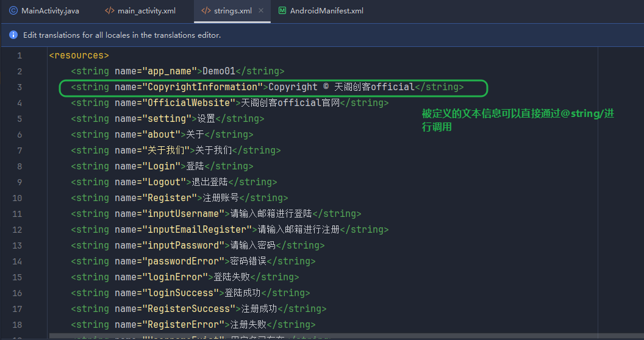
Task: Click the blue info icon in banner
Action: (13, 35)
